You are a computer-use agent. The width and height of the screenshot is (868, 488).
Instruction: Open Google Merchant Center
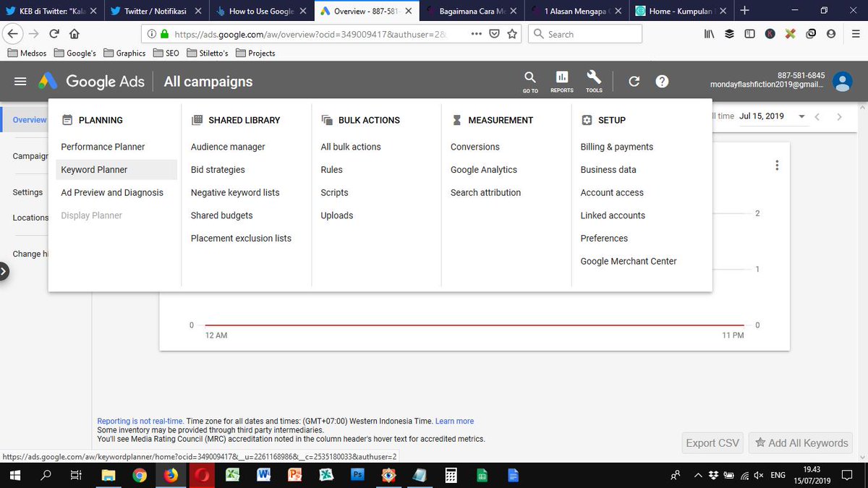point(629,262)
